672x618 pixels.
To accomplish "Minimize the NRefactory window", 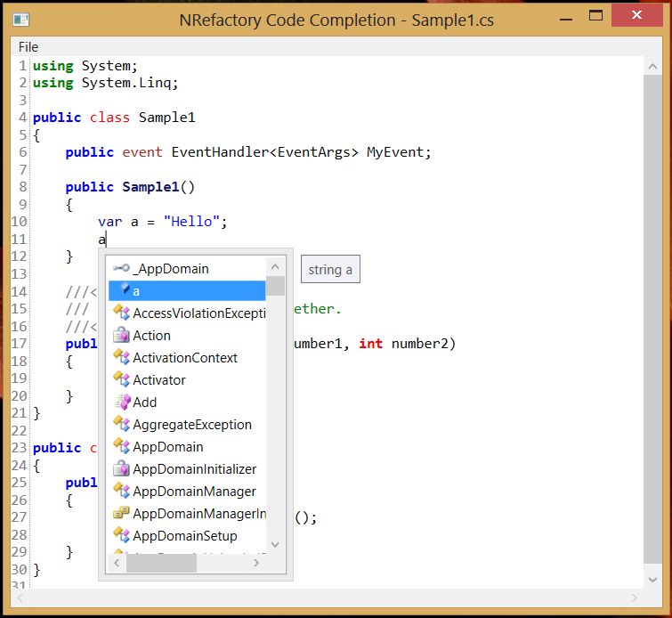I will pos(566,17).
